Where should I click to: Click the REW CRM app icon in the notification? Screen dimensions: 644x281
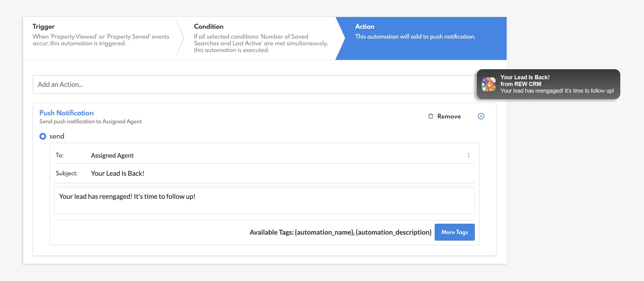488,84
